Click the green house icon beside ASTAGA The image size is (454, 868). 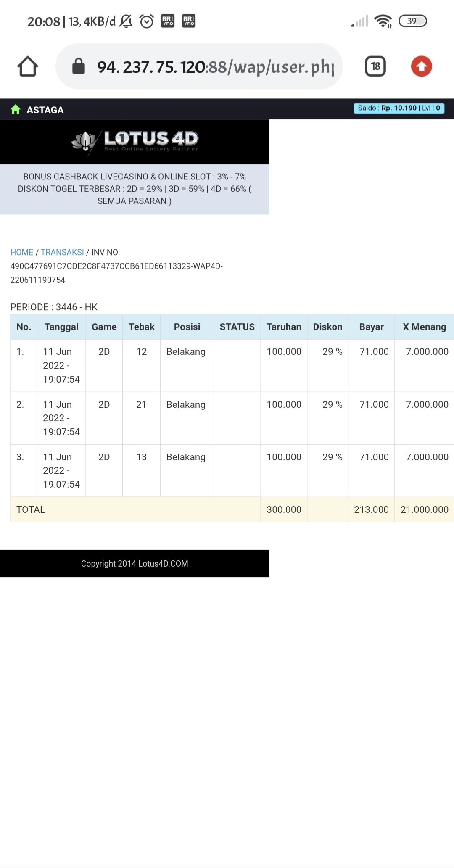point(16,110)
